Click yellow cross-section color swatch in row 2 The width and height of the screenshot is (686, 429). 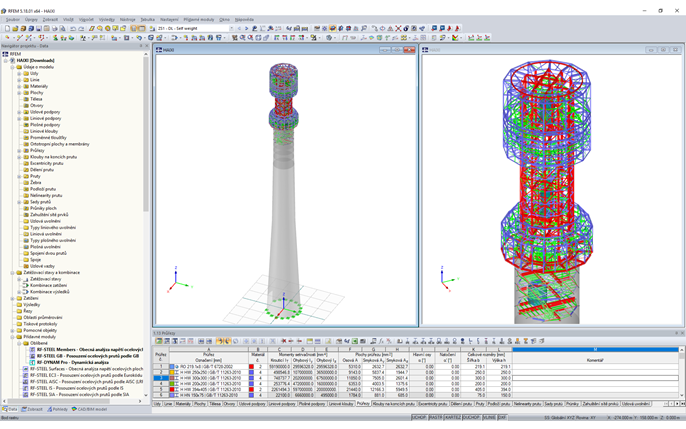pyautogui.click(x=172, y=373)
